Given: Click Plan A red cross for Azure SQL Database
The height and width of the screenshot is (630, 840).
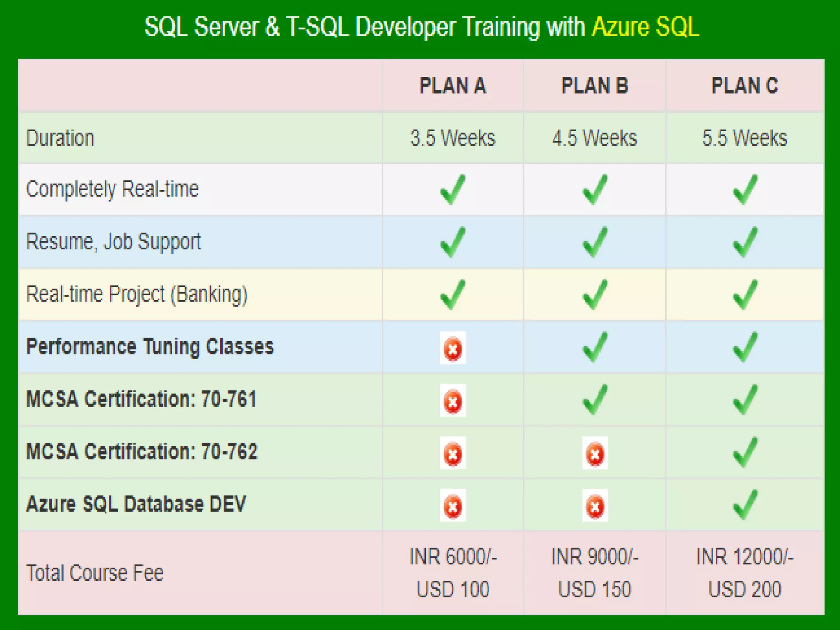Looking at the screenshot, I should [453, 506].
